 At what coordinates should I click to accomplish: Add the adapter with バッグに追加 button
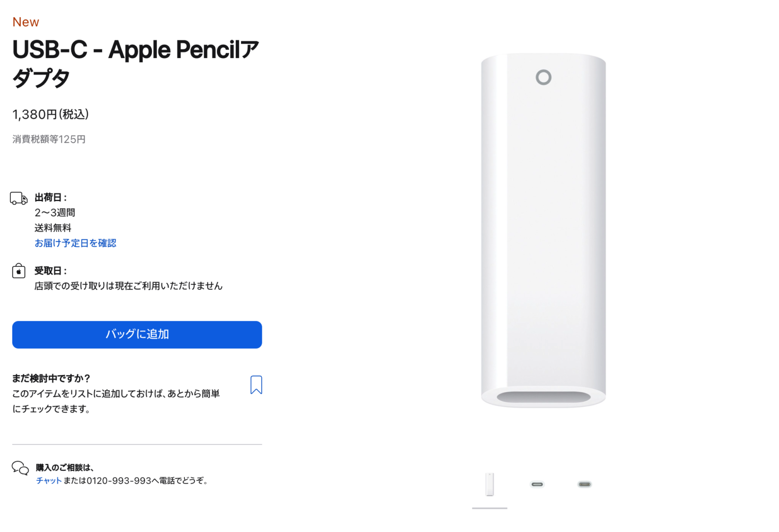(137, 334)
